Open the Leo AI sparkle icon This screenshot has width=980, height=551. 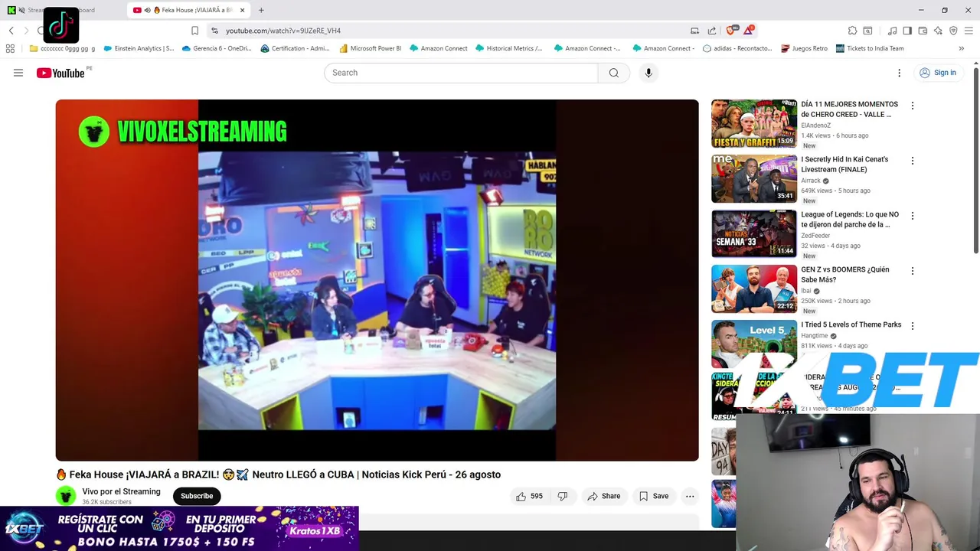tap(938, 31)
